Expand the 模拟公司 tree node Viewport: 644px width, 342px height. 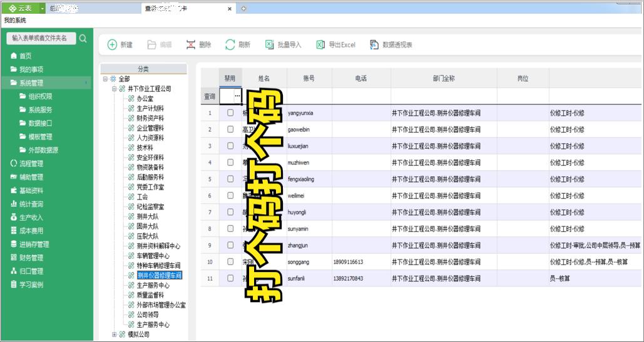pos(114,334)
